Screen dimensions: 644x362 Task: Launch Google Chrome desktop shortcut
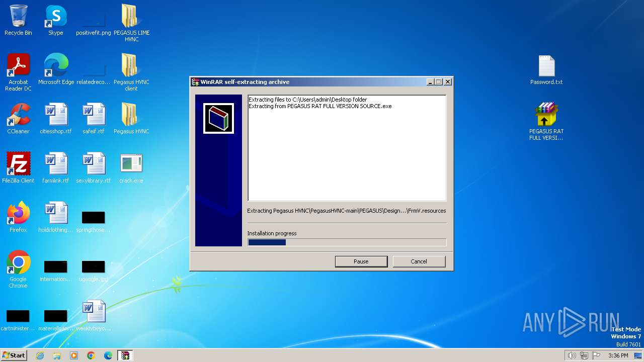tap(18, 269)
